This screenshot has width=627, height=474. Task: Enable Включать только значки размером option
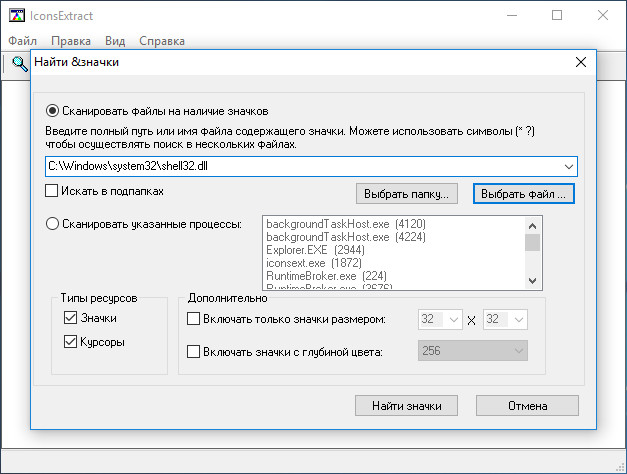point(195,319)
